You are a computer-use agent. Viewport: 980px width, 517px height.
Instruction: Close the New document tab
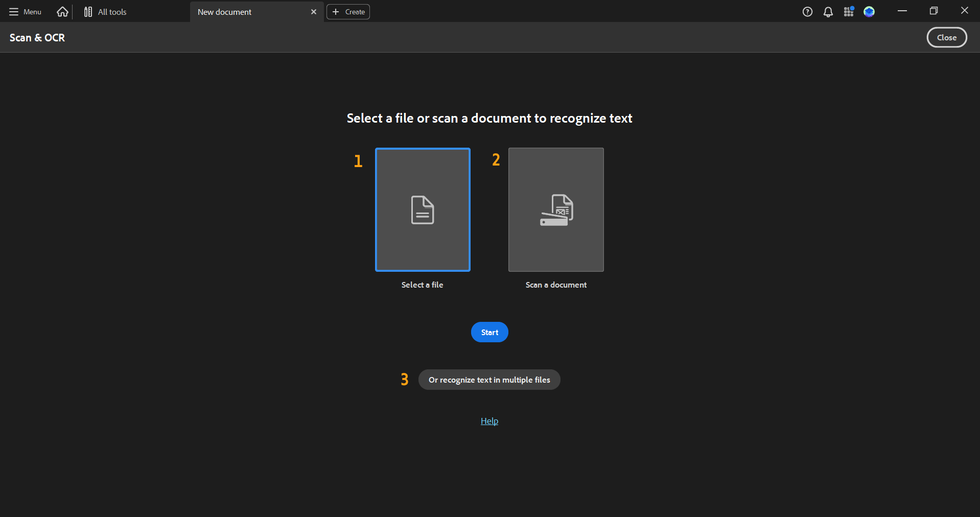click(313, 11)
